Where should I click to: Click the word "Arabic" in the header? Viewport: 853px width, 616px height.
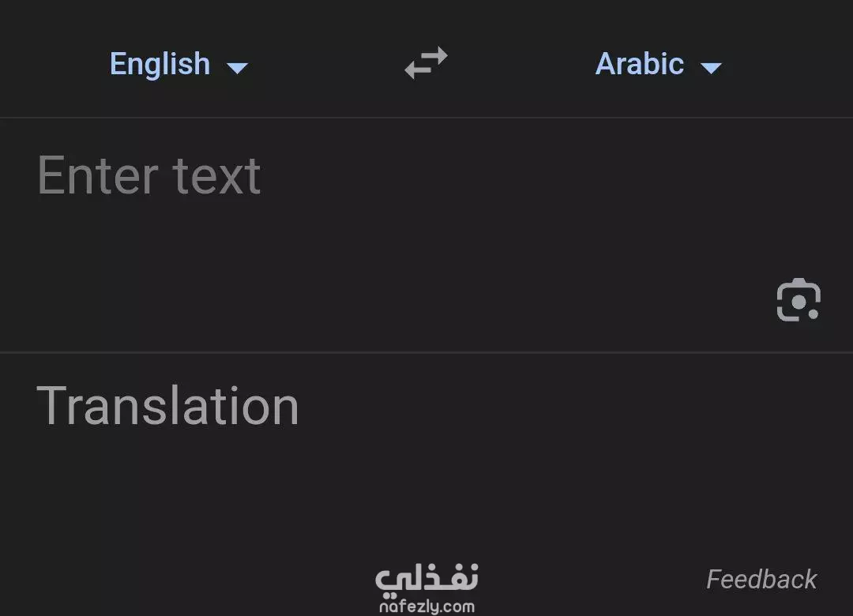click(639, 64)
